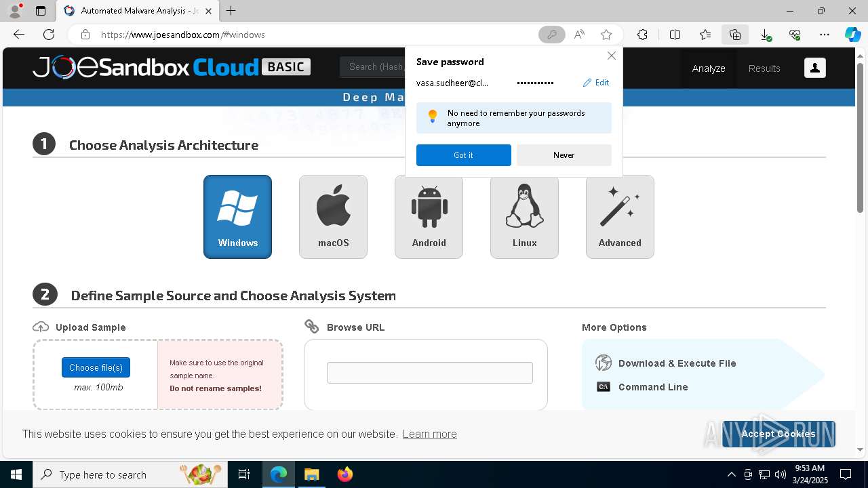Viewport: 868px width, 488px height.
Task: Toggle the Split screen icon
Action: tap(675, 35)
